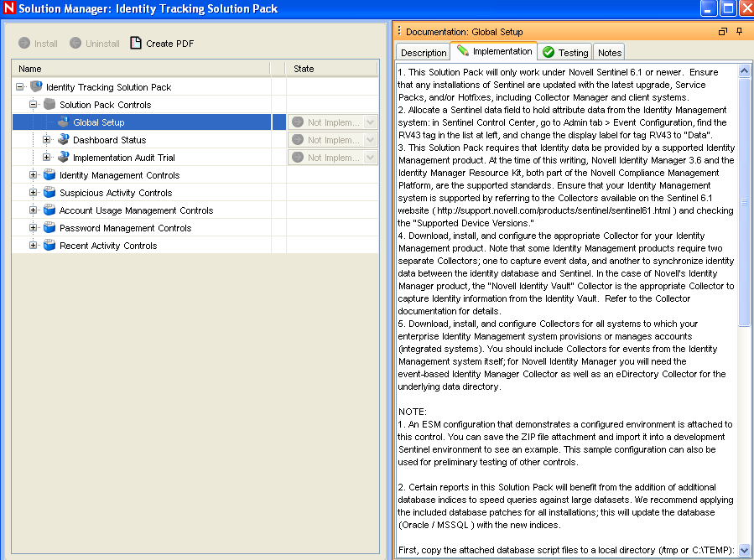
Task: Expand the Password Management Controls node
Action: pos(34,228)
